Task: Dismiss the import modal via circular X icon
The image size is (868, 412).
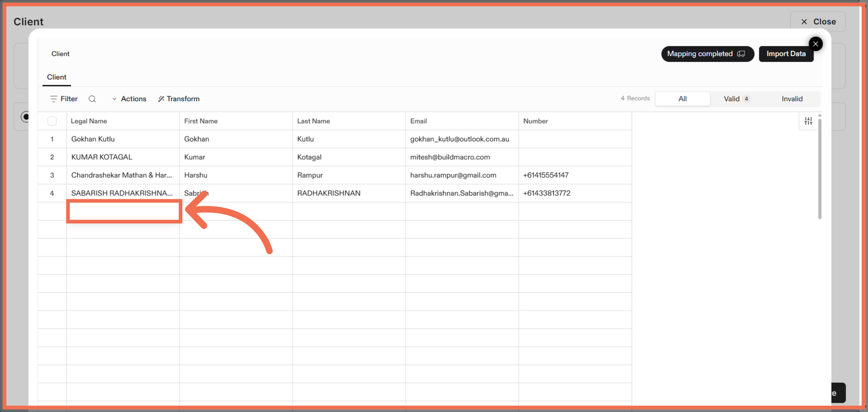Action: coord(816,44)
